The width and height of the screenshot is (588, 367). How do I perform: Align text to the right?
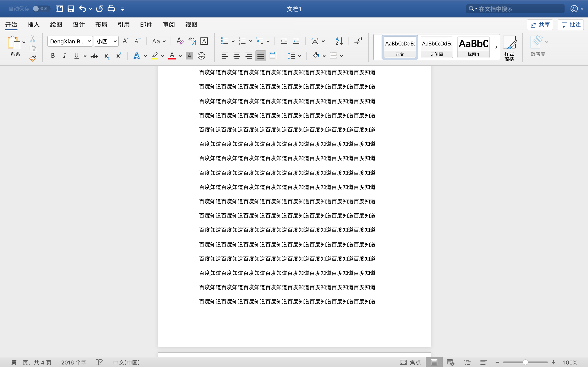click(248, 56)
